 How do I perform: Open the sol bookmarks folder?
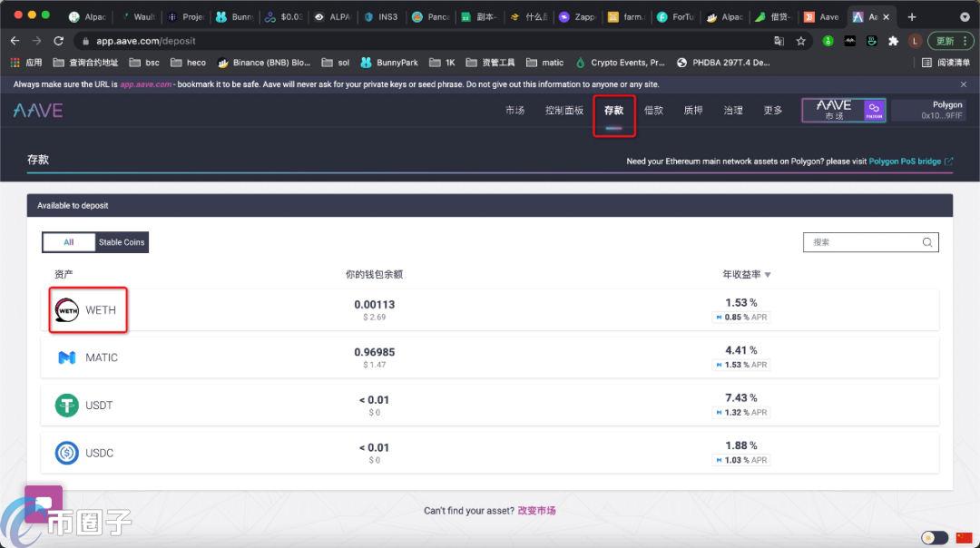336,63
